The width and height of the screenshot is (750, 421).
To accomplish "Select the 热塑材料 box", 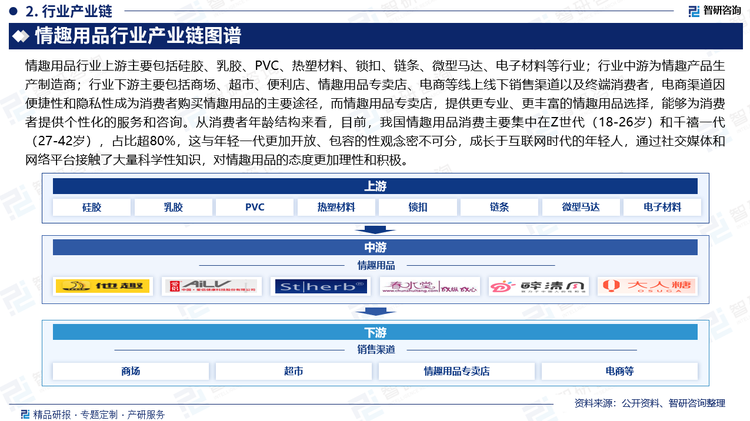I will point(336,207).
